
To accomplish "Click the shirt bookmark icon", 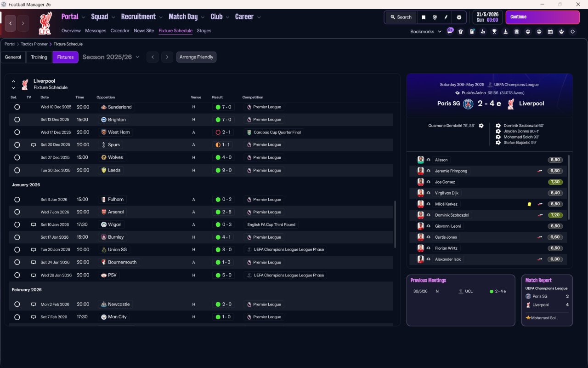I will (461, 32).
